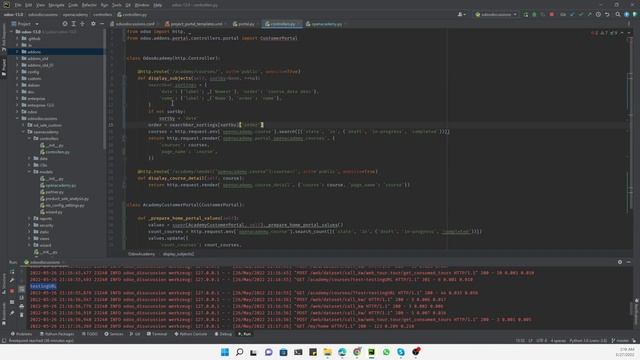Expand the security folder
The image size is (640, 360).
coord(29,225)
